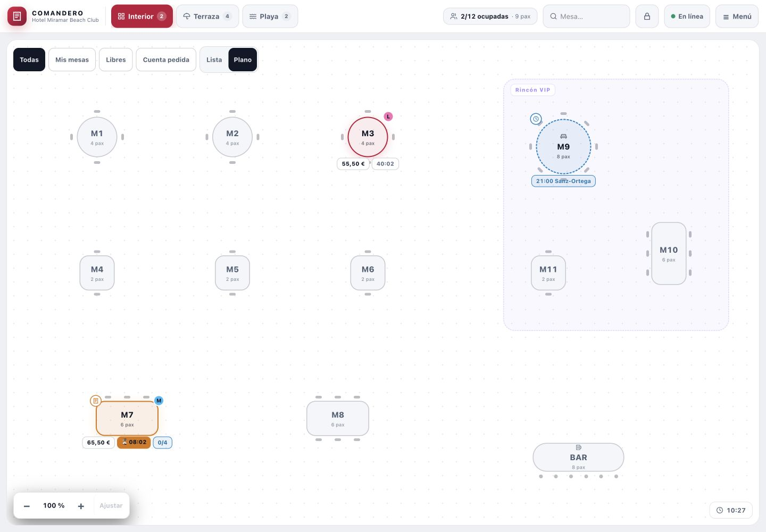Select table M10
The height and width of the screenshot is (532, 766).
tap(669, 254)
